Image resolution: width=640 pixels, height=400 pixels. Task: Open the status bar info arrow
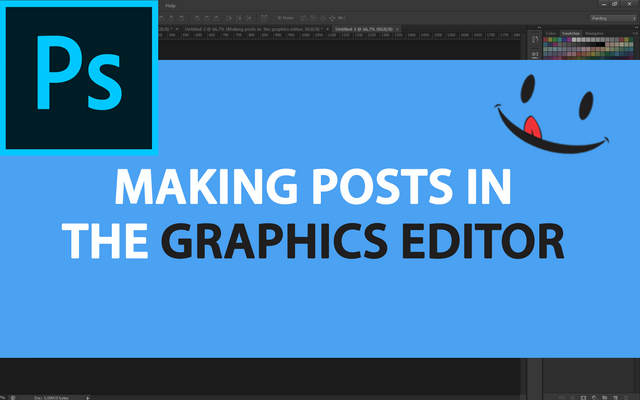click(87, 398)
